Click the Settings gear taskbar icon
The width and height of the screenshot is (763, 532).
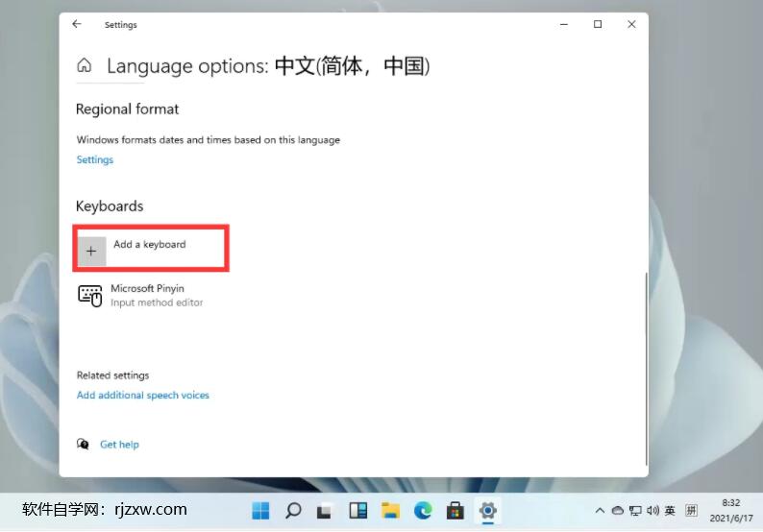point(487,511)
